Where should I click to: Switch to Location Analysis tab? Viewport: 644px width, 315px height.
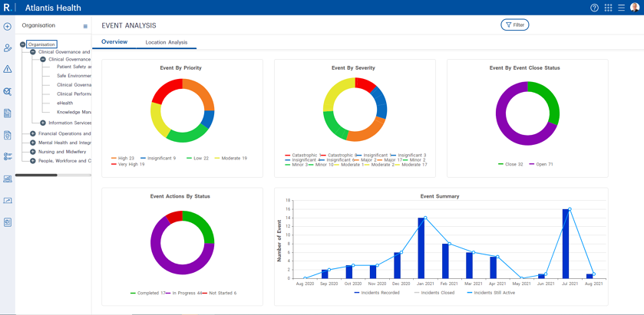167,42
